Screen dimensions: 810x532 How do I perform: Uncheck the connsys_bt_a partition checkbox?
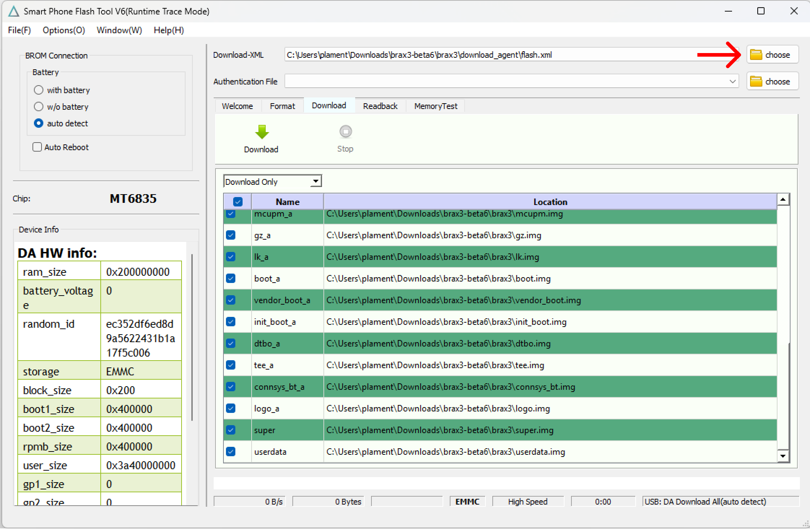point(231,387)
